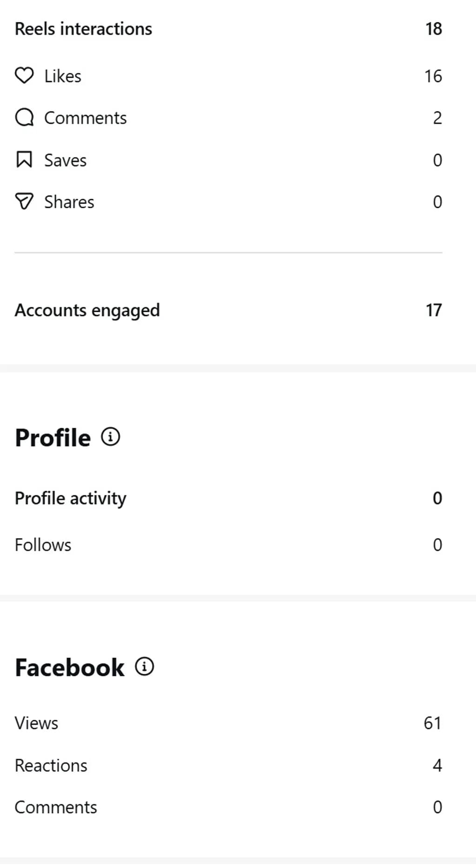Click the heart icon beside Likes
The height and width of the screenshot is (868, 476).
(x=24, y=76)
